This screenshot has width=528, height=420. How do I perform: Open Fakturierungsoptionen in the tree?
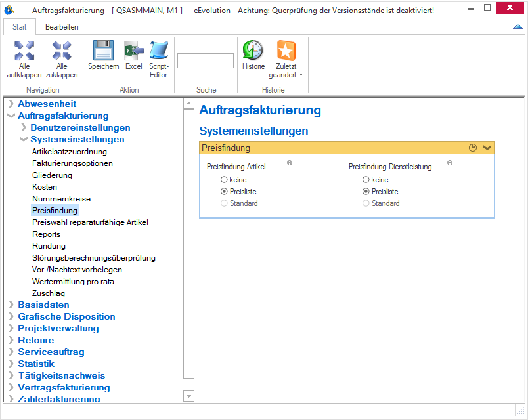click(72, 163)
